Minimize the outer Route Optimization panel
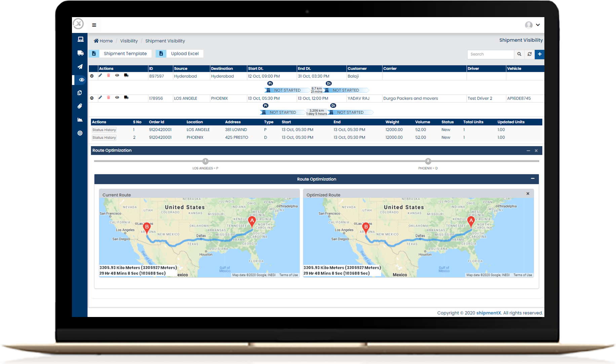The width and height of the screenshot is (616, 364). coord(528,151)
